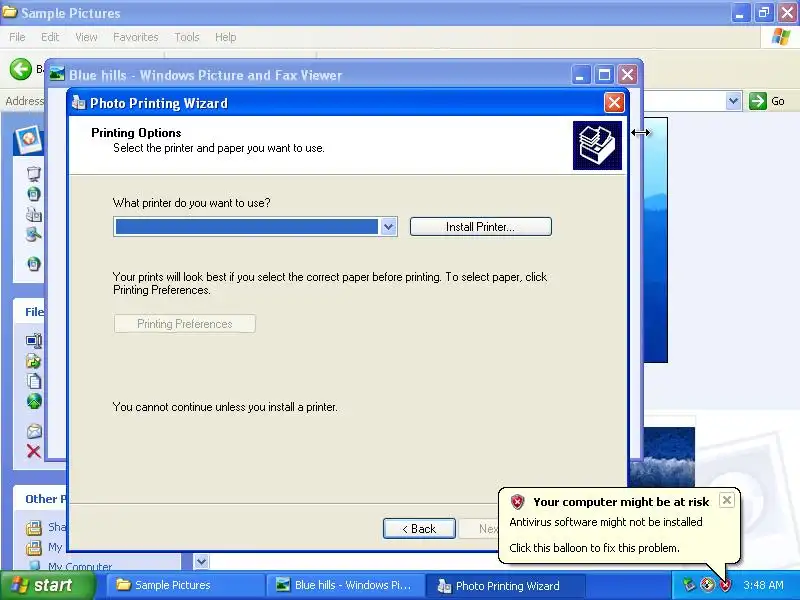Click the green Back arrow in Sample Pictures
Image resolution: width=800 pixels, height=600 pixels.
pyautogui.click(x=20, y=69)
